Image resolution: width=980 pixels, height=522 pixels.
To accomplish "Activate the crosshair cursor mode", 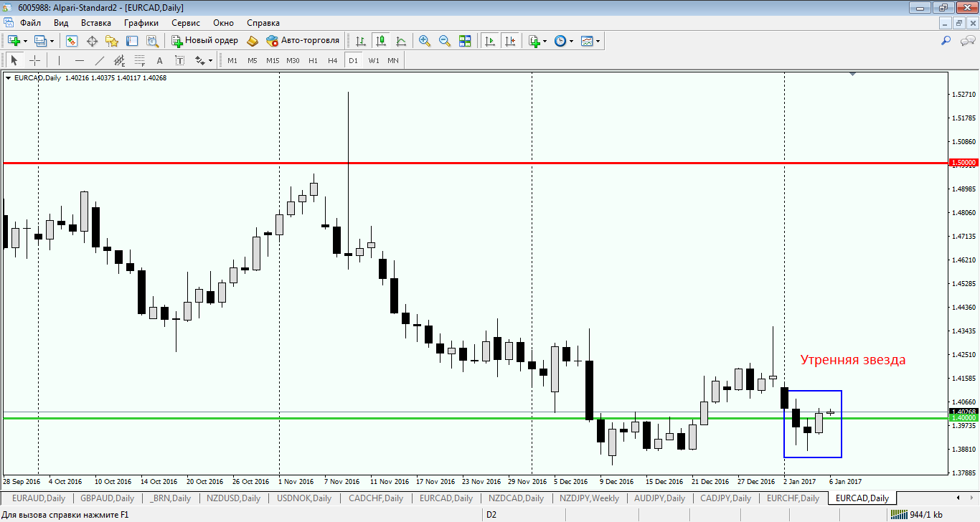I will tap(34, 60).
